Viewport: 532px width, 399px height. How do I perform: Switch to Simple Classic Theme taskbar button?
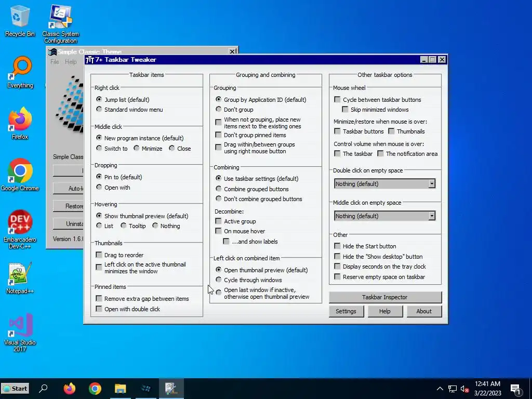pos(146,388)
